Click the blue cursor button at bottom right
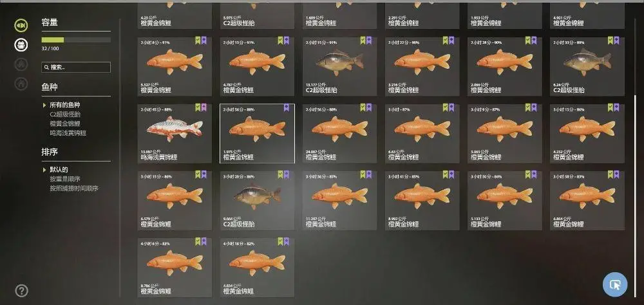Viewport: 644px width, 305px height. click(615, 284)
